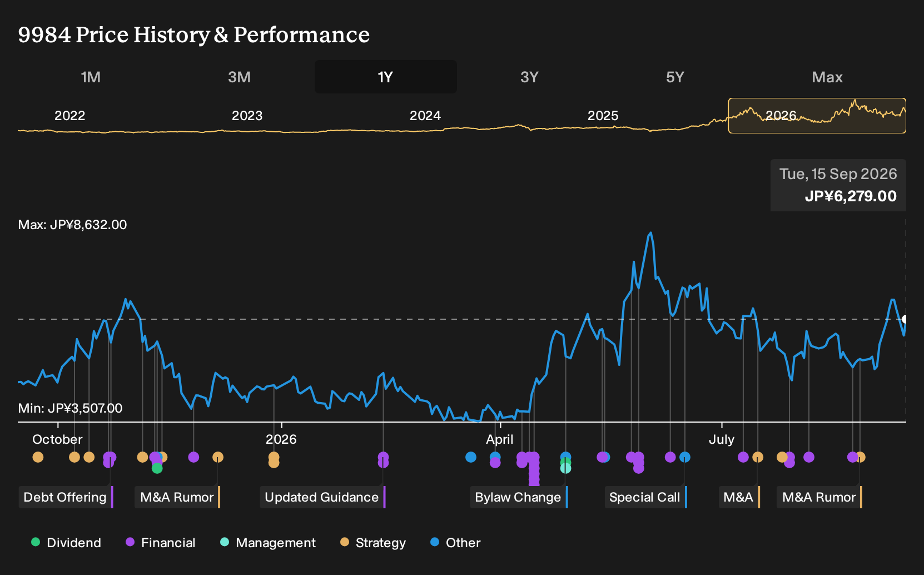Switch to the 3Y range tab
924x575 pixels.
tap(529, 77)
